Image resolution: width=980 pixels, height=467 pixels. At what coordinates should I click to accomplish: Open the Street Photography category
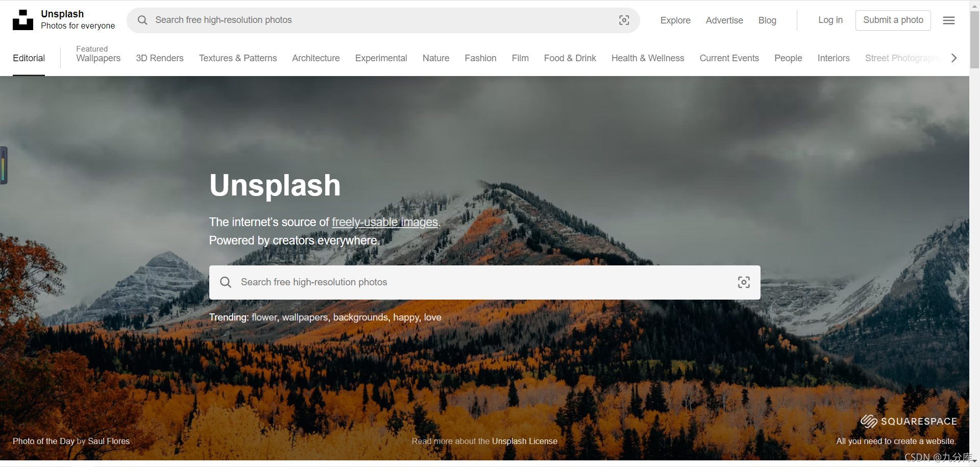coord(903,58)
